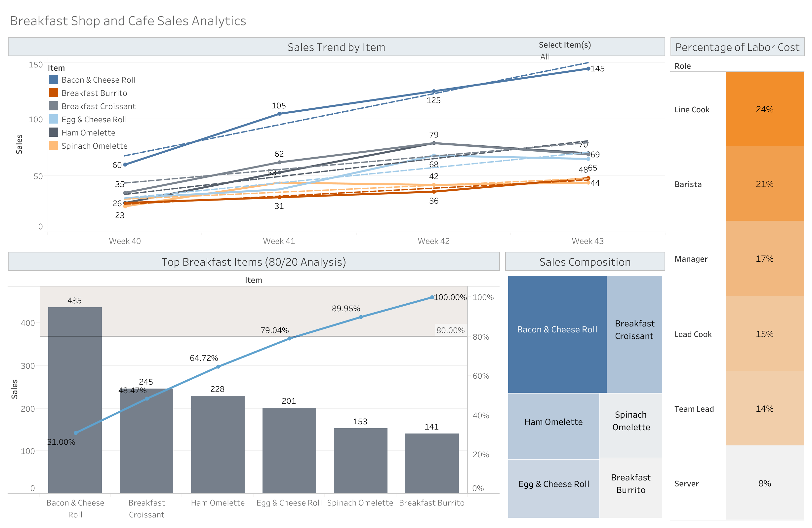The height and width of the screenshot is (528, 812).
Task: Click the Week 41 axis label
Action: tap(279, 241)
